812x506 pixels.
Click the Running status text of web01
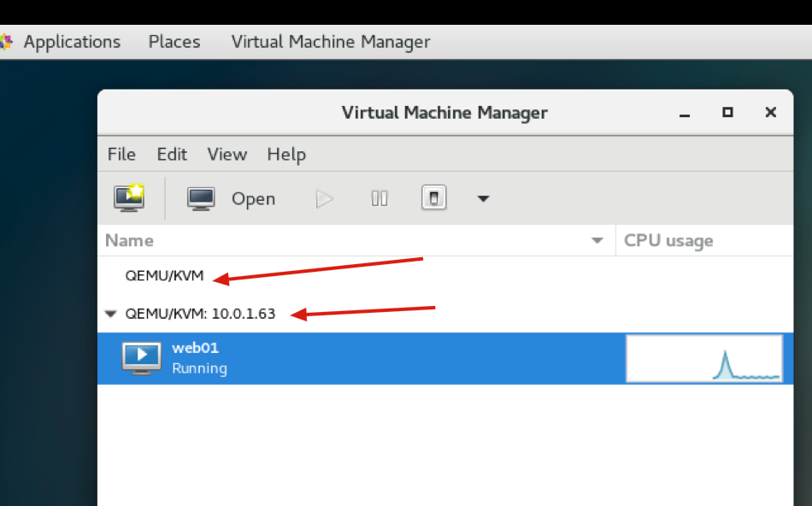(199, 368)
